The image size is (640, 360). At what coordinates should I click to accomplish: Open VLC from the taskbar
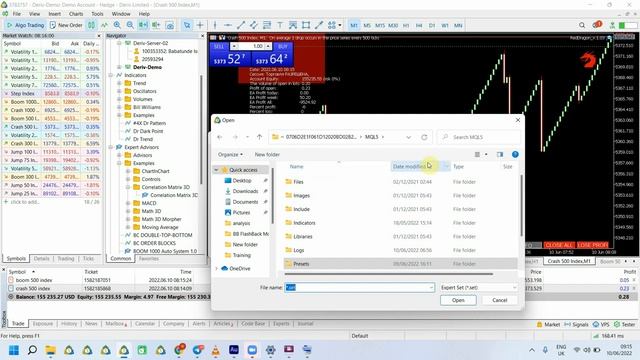[x=215, y=350]
